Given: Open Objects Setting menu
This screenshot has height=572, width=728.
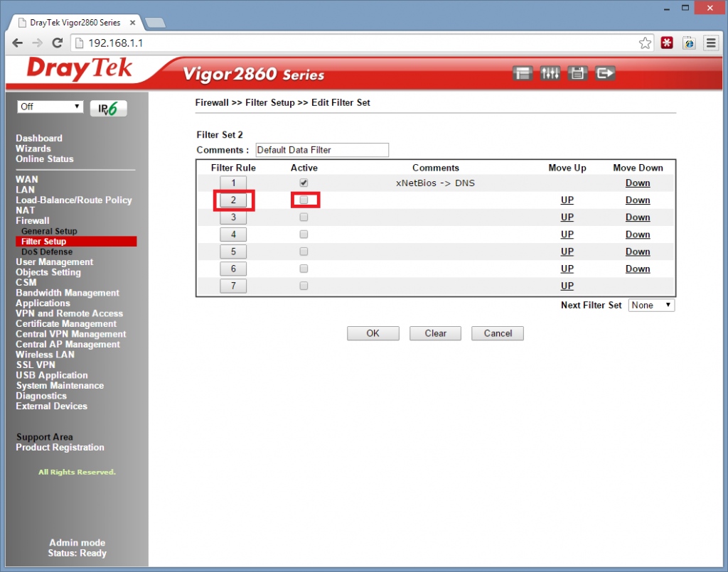Looking at the screenshot, I should 48,272.
